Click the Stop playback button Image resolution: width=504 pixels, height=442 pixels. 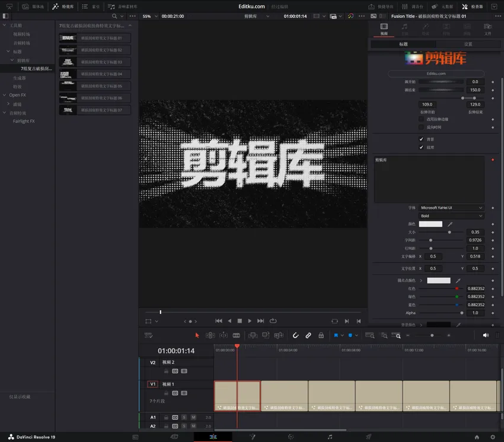240,321
